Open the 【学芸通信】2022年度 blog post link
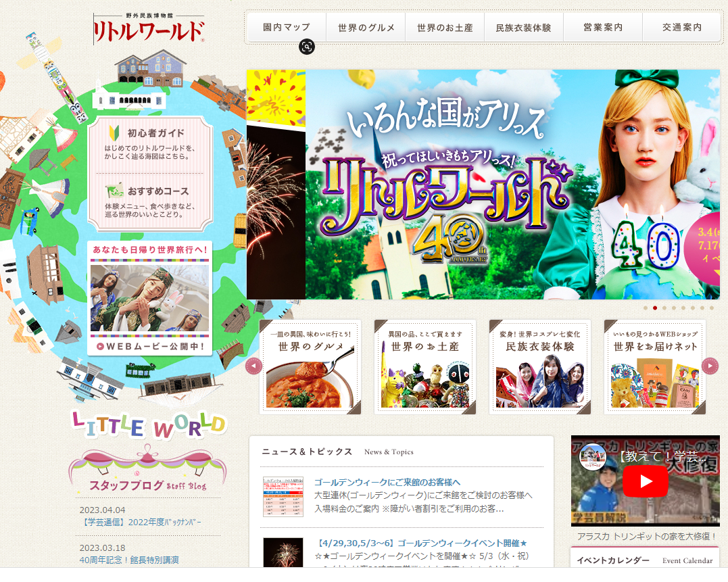728x582 pixels. 141,522
